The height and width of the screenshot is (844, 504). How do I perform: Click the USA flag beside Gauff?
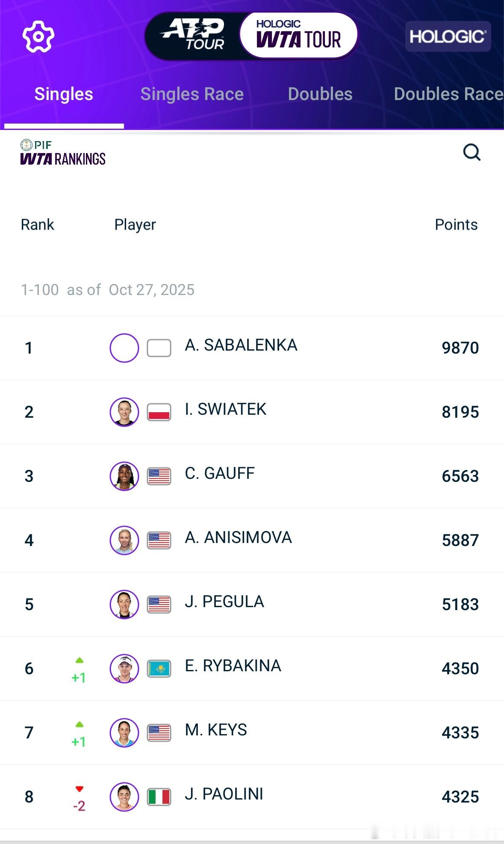click(159, 476)
